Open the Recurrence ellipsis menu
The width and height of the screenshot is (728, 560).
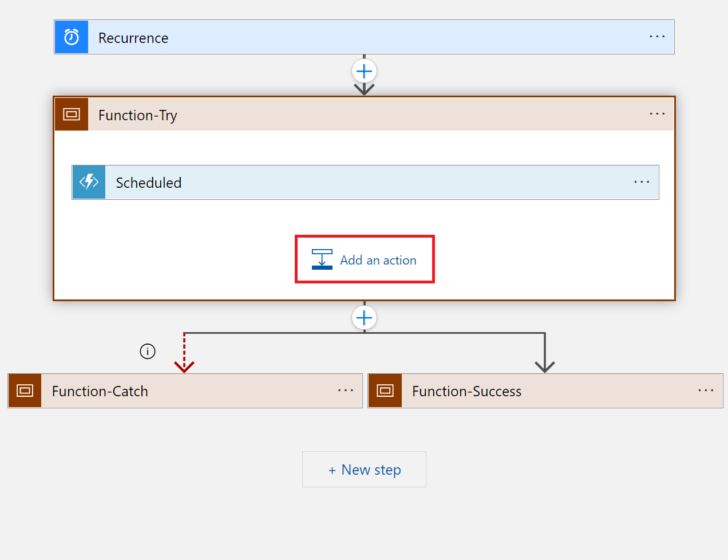tap(657, 37)
